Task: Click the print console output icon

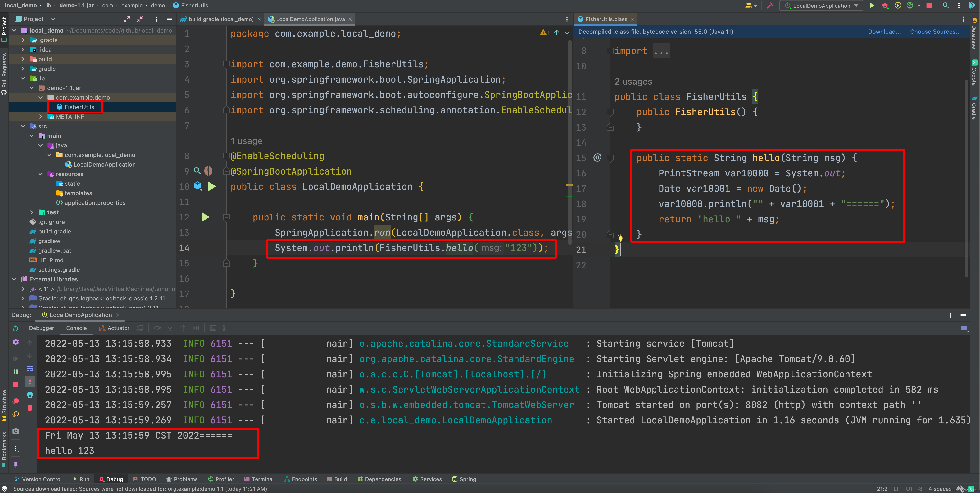Action: [x=30, y=395]
